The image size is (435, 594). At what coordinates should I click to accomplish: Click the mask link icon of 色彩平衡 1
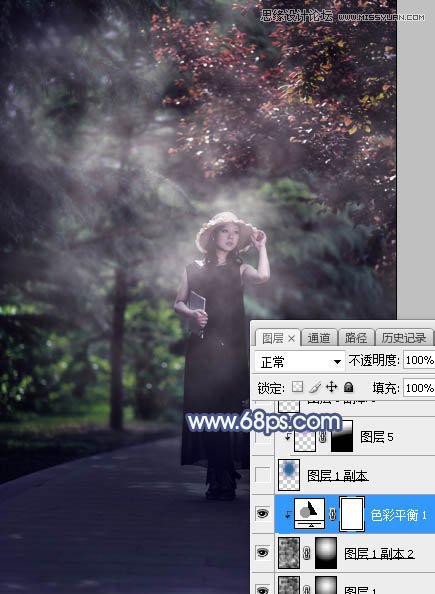[x=332, y=514]
